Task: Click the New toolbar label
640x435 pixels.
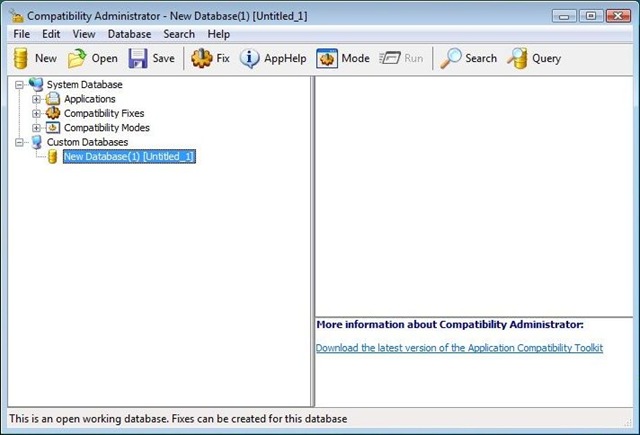Action: point(46,58)
